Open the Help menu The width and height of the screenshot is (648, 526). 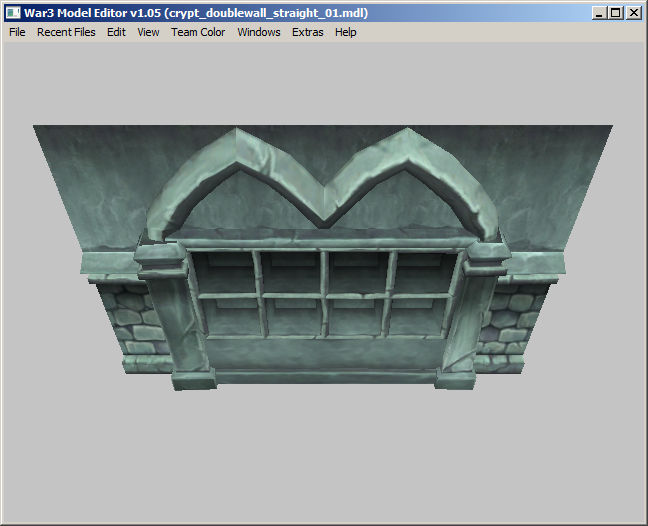[345, 32]
